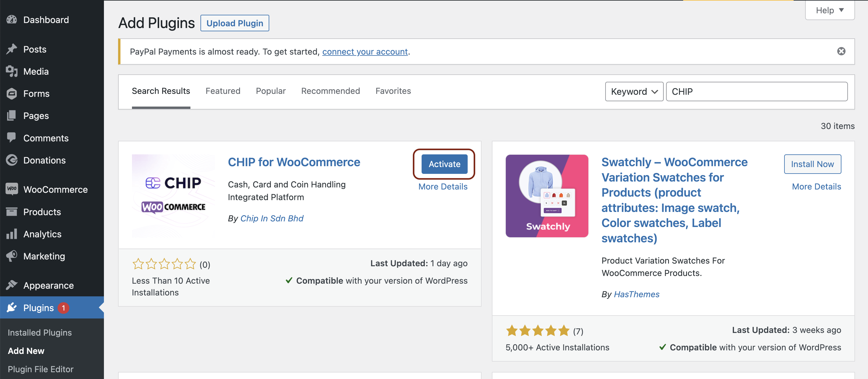This screenshot has height=379, width=868.
Task: Open the Plugins menu item
Action: 52,308
